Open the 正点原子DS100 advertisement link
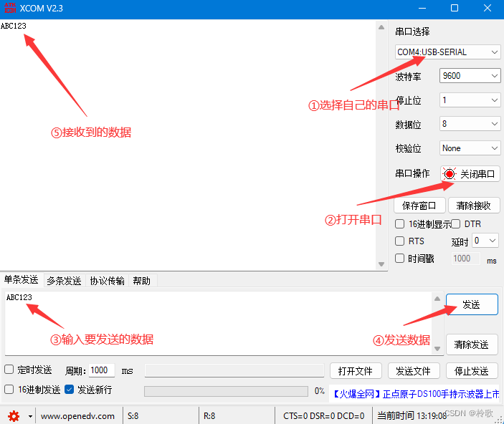The width and height of the screenshot is (504, 424). (x=415, y=393)
